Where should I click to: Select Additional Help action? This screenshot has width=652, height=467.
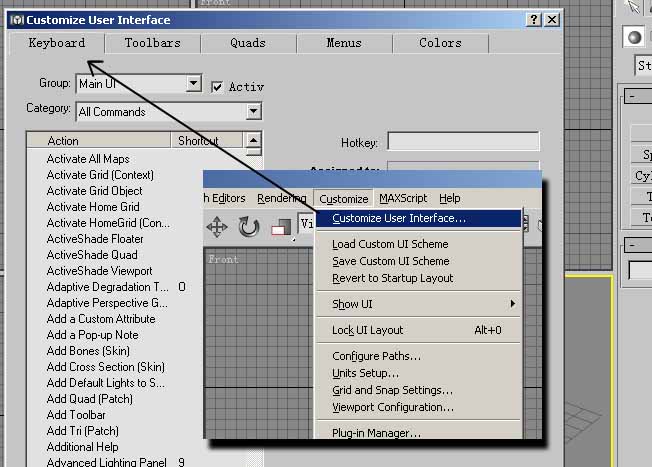pos(82,447)
